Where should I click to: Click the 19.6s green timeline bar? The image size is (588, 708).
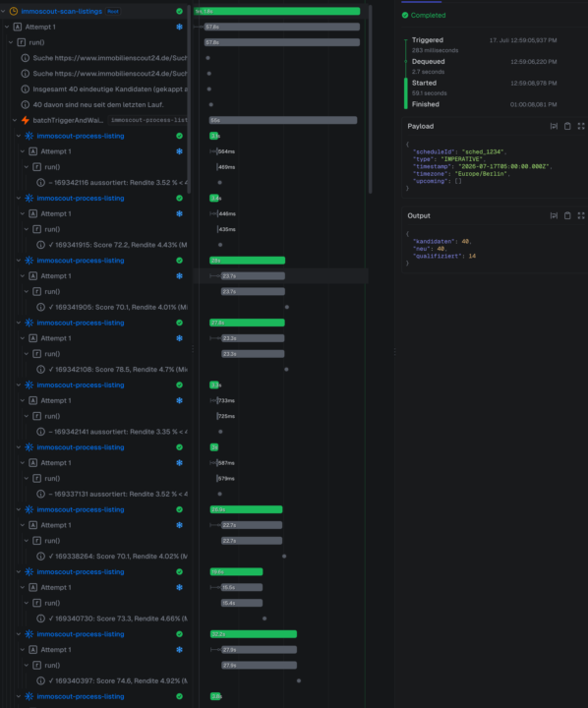[x=236, y=572]
